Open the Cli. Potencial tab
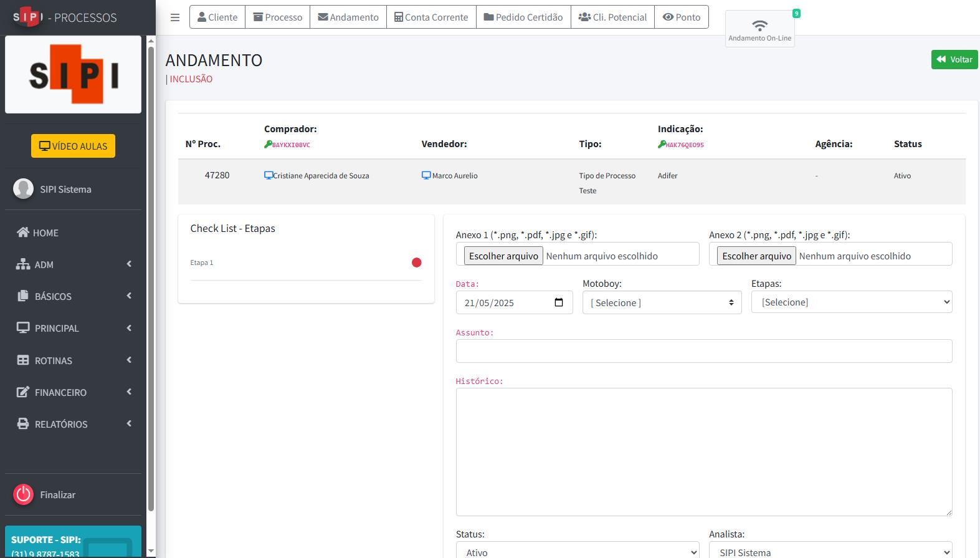This screenshot has height=558, width=980. 612,17
